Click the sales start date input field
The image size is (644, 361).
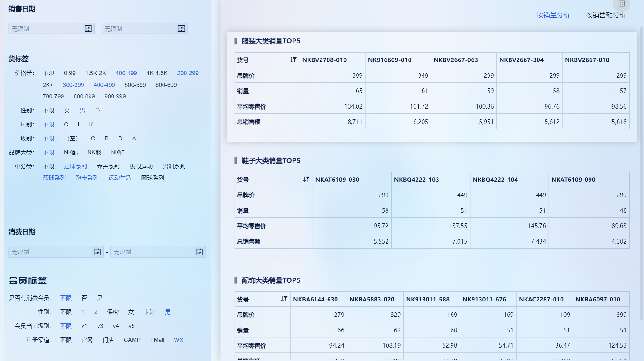(x=46, y=29)
